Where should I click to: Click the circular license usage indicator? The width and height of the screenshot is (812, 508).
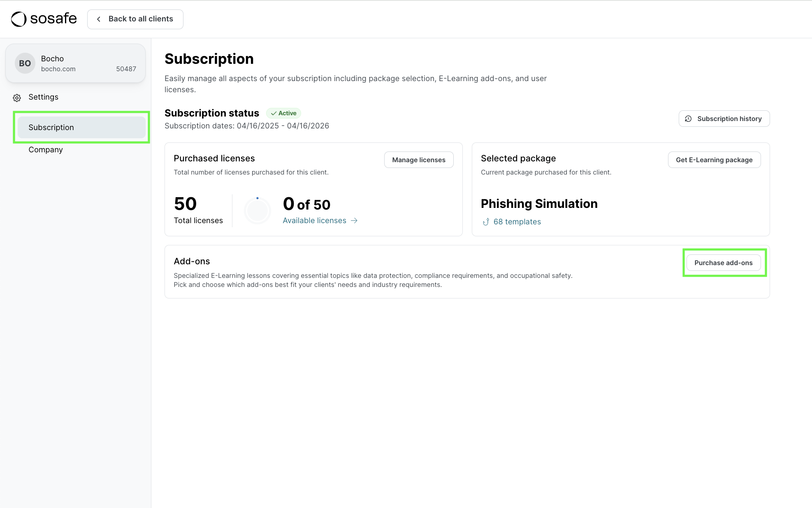(258, 210)
